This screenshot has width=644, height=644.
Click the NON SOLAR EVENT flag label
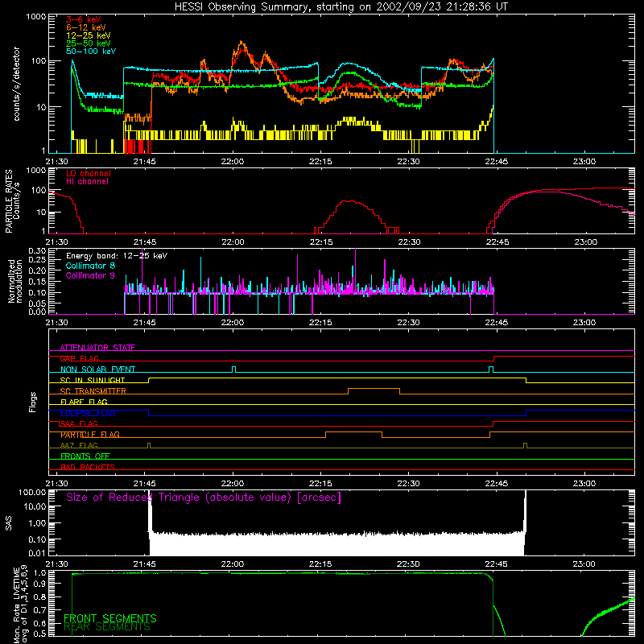(97, 369)
